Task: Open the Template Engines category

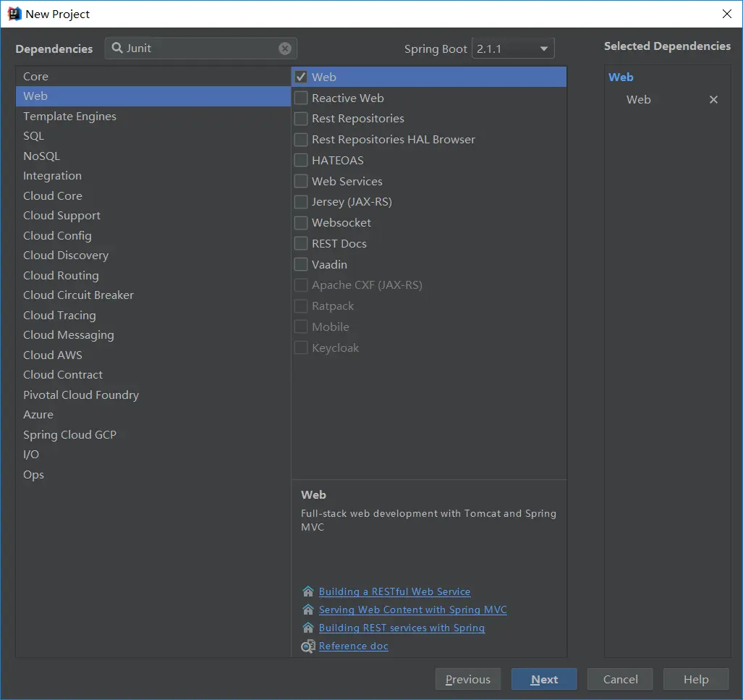Action: [153, 117]
